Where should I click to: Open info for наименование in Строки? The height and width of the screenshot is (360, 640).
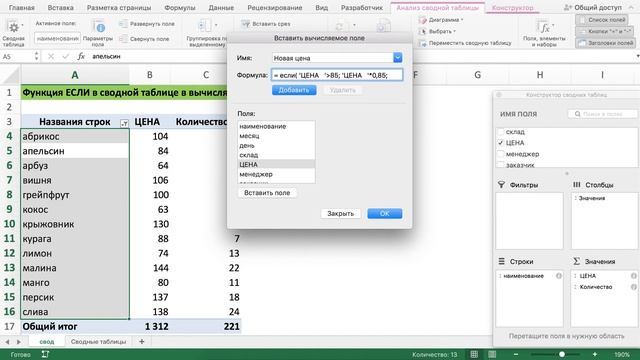pos(559,276)
